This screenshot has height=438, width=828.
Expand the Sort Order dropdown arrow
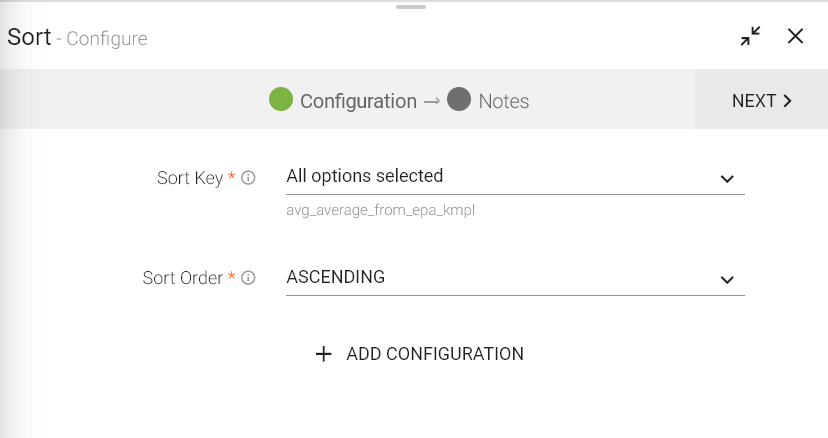(x=727, y=280)
